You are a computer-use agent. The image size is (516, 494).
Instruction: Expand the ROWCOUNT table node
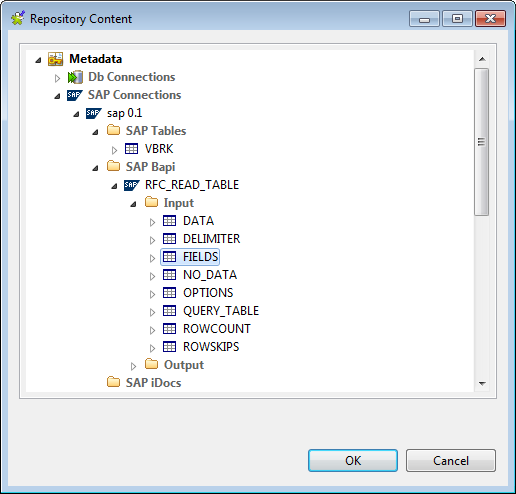152,330
